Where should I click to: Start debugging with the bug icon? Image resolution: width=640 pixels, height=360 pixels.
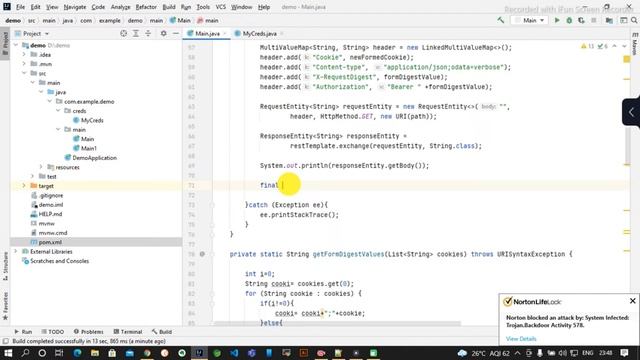point(569,20)
